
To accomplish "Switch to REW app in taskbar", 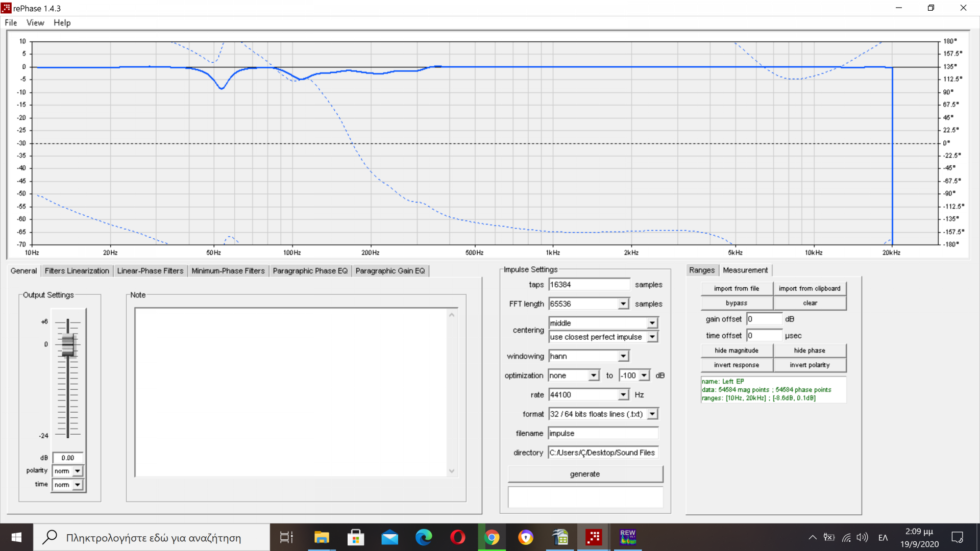I will click(x=627, y=537).
